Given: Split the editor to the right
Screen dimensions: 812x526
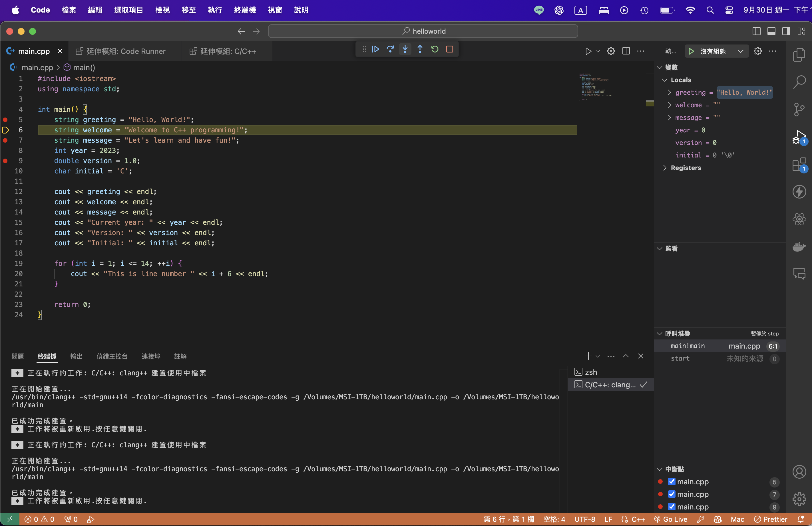Looking at the screenshot, I should [x=626, y=51].
